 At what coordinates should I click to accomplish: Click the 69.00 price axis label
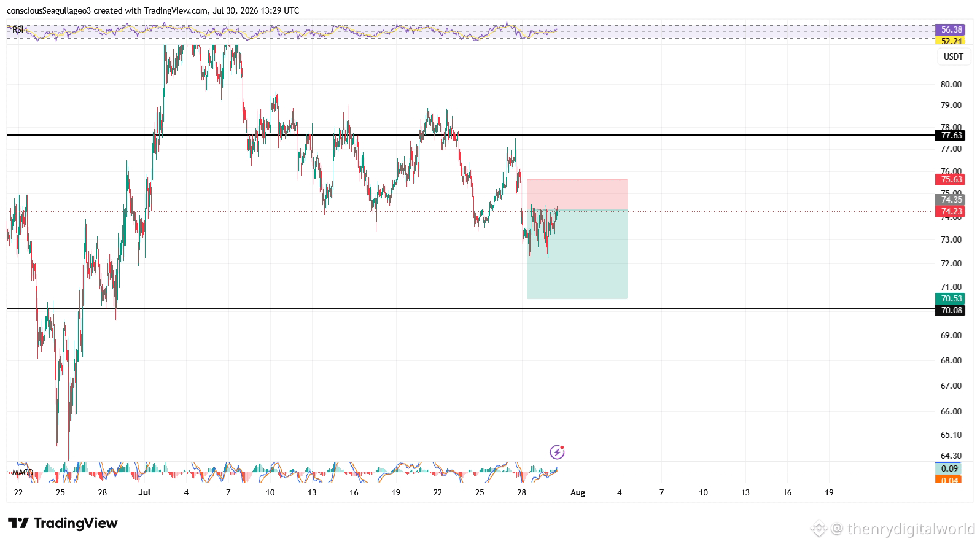coord(951,335)
